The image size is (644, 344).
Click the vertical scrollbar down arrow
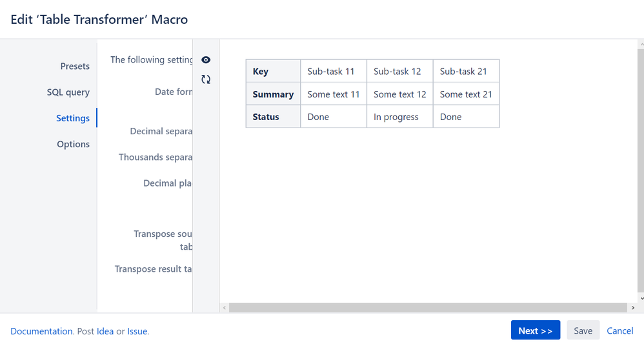point(641,298)
